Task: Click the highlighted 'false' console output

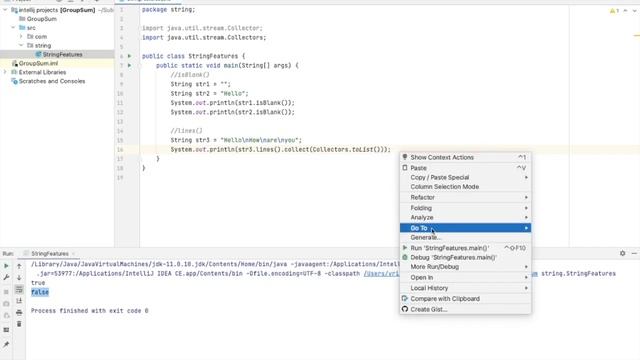Action: tap(40, 292)
